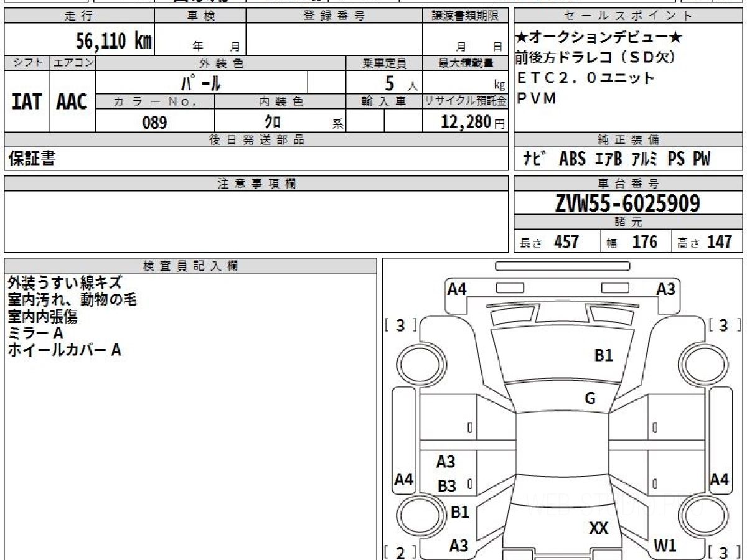Select the length value 長さ 457

tap(550, 242)
